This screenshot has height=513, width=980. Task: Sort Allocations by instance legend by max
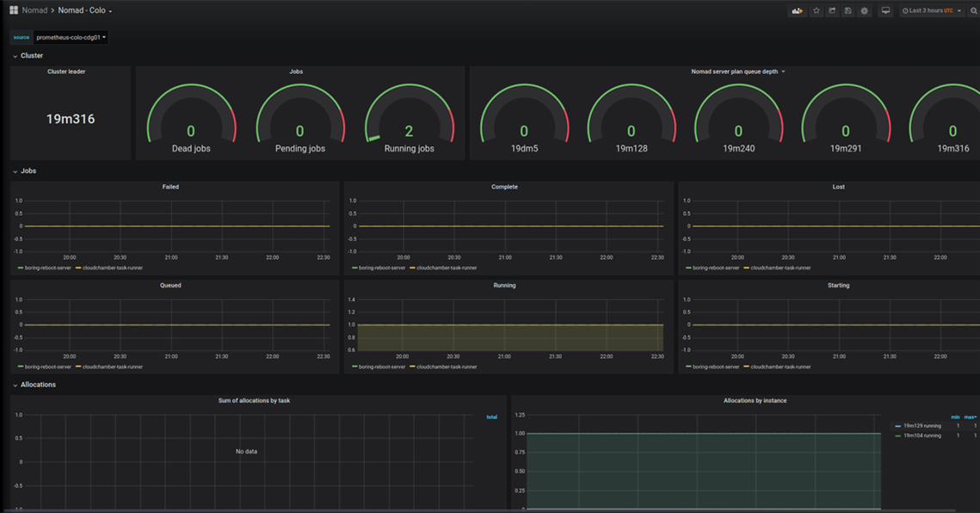click(970, 417)
